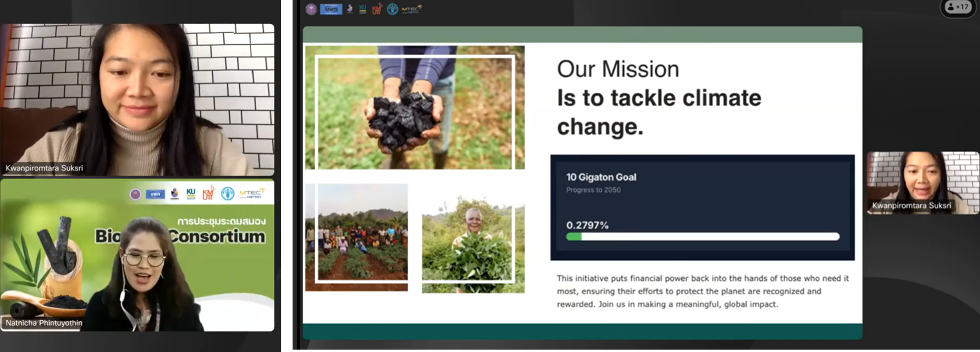Viewport: 980px width, 352px height.
Task: Click the KU logo in Natnicha's video background
Action: coord(191,194)
